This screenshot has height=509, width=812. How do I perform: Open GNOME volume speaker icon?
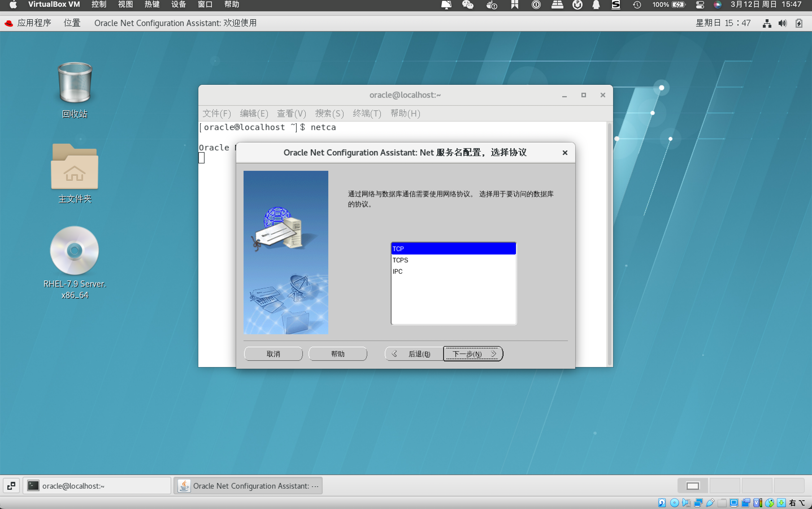point(783,23)
